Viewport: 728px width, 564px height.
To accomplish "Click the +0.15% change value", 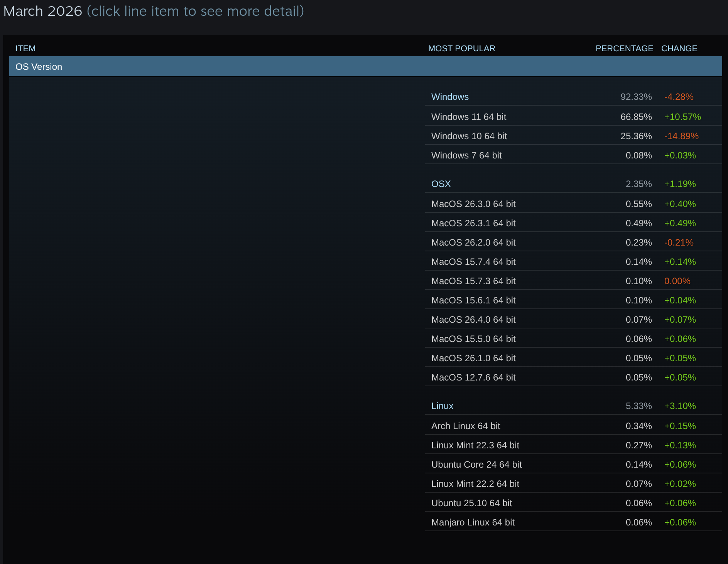I will click(680, 426).
